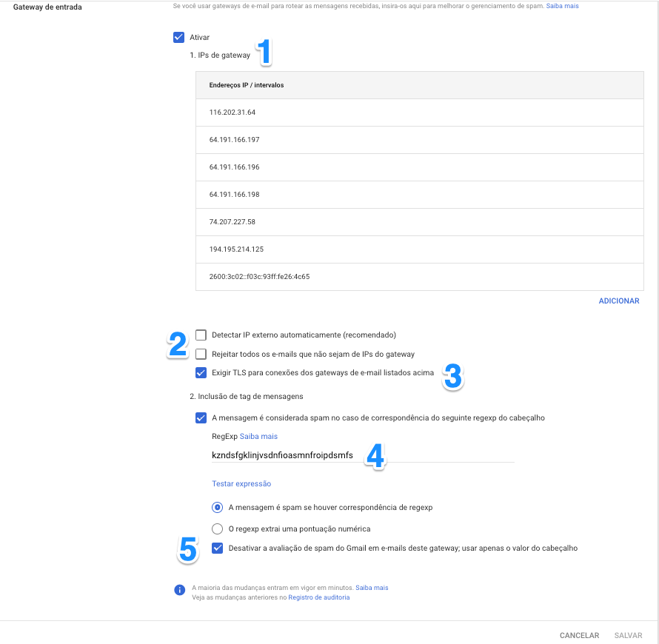
Task: Select the IP row 116.202.31.64
Action: (419, 113)
